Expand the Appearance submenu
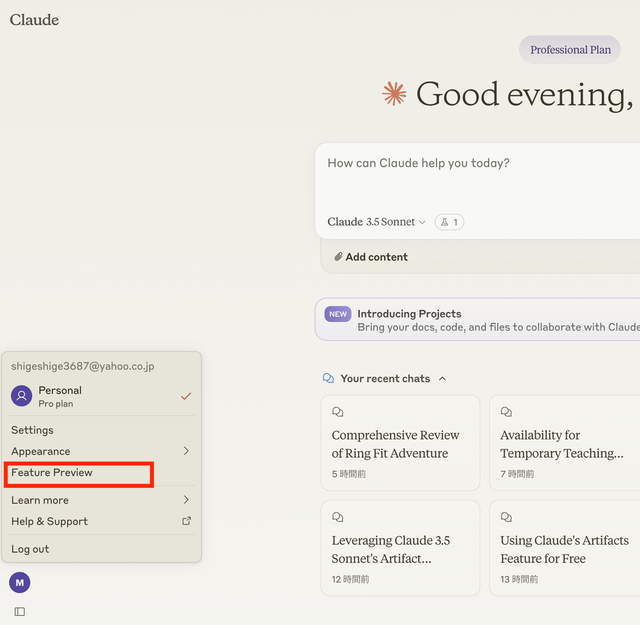This screenshot has height=625, width=640. (x=101, y=451)
